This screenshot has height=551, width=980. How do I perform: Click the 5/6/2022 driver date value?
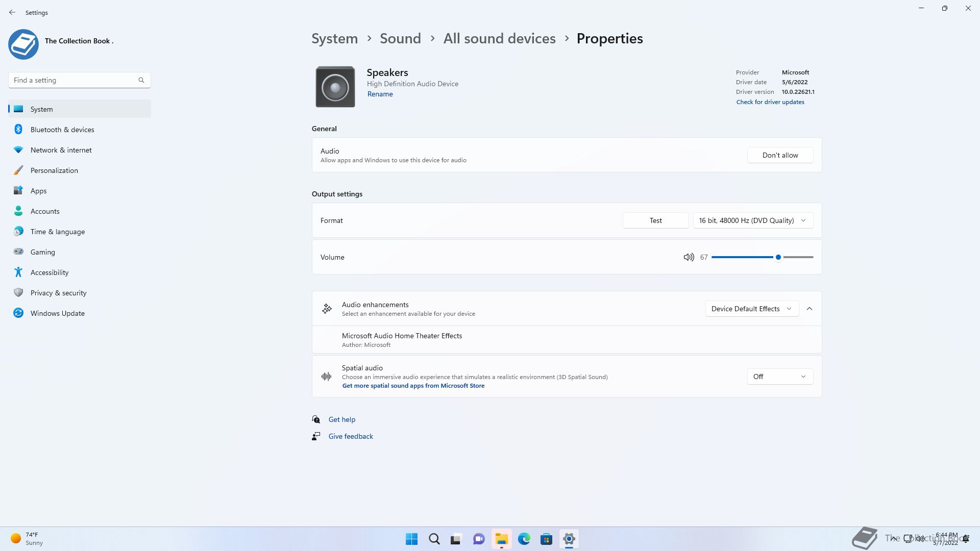coord(794,82)
